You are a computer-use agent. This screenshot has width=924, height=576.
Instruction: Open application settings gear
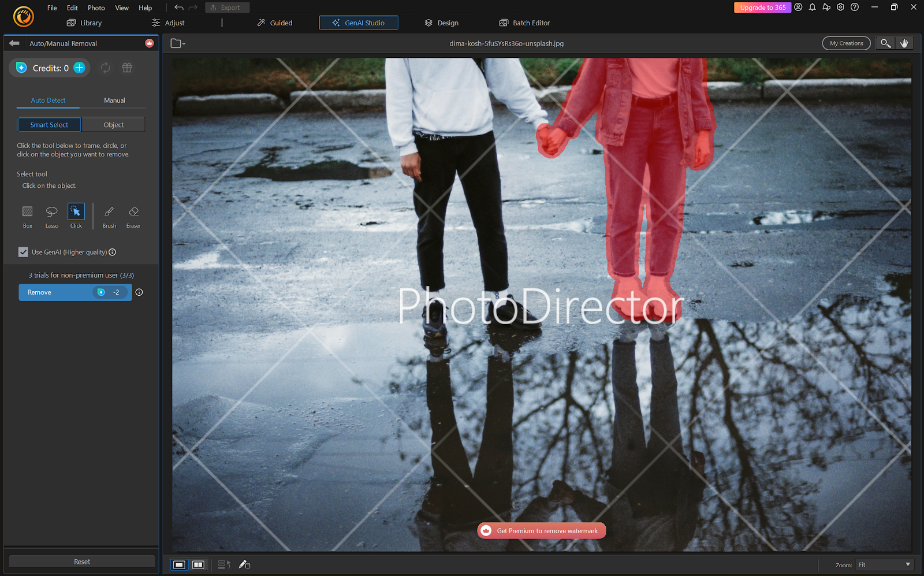tap(840, 7)
